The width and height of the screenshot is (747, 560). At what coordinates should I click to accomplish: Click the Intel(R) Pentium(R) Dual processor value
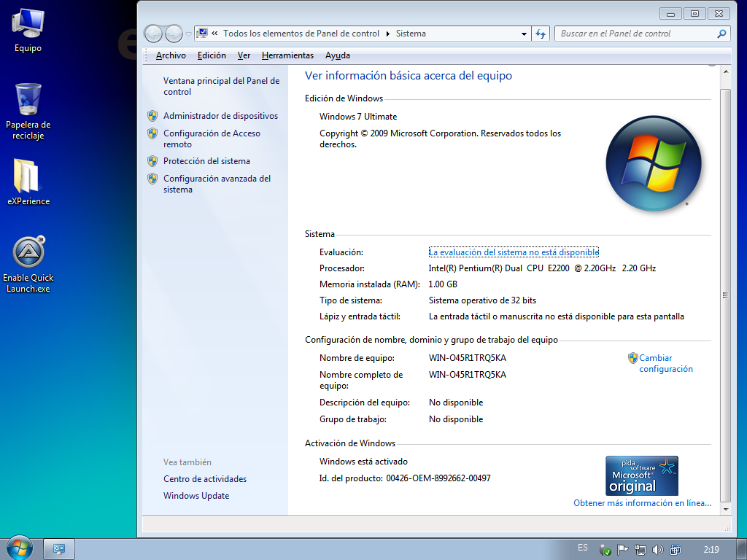(542, 268)
